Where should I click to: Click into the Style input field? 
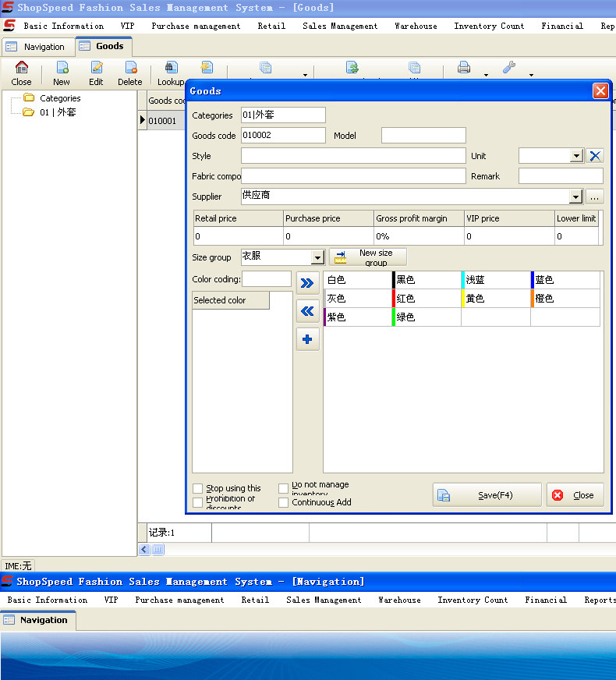(x=353, y=156)
